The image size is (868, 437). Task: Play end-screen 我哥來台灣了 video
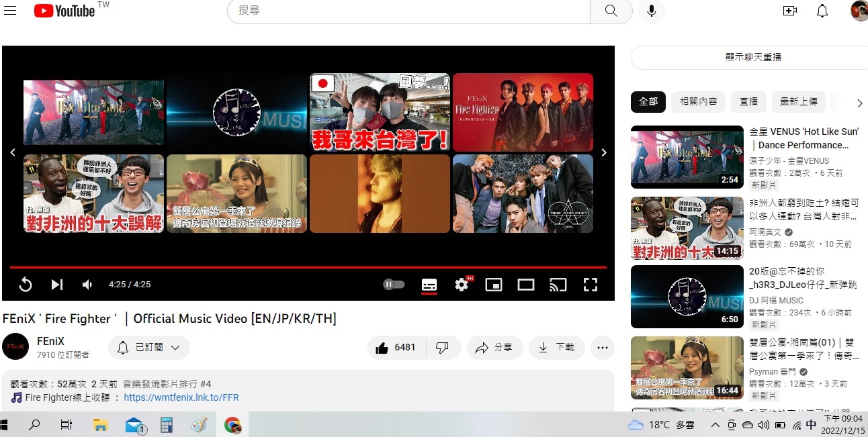coord(380,112)
